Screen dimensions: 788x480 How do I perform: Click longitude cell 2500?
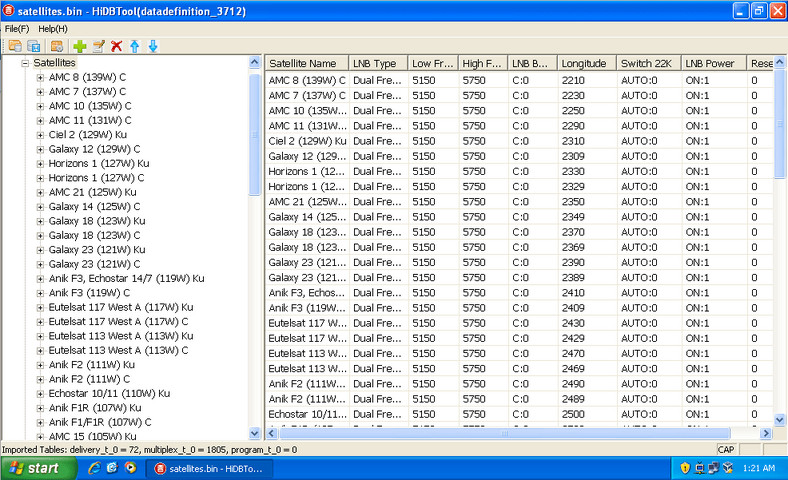[x=573, y=414]
